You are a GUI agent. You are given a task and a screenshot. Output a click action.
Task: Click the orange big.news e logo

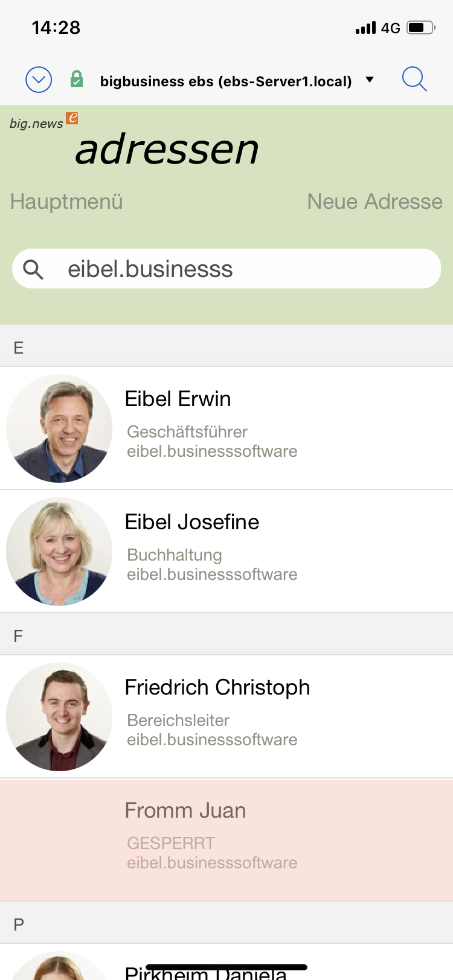pyautogui.click(x=72, y=118)
